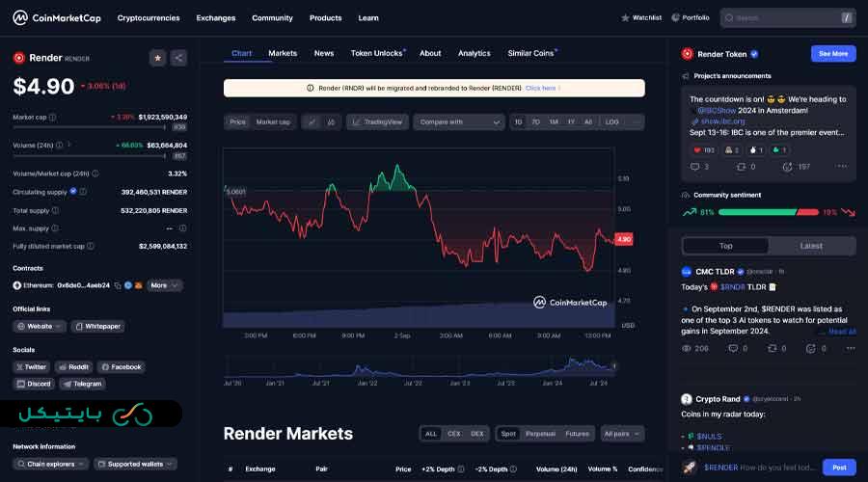
Task: Add Render to watchlist with star icon
Action: pos(158,58)
